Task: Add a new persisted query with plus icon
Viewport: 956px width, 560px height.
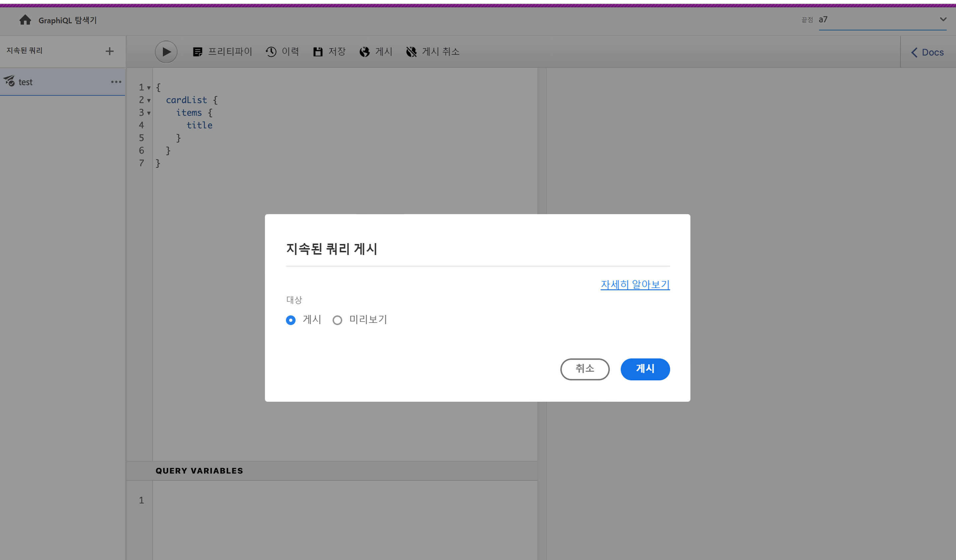Action: (x=109, y=51)
